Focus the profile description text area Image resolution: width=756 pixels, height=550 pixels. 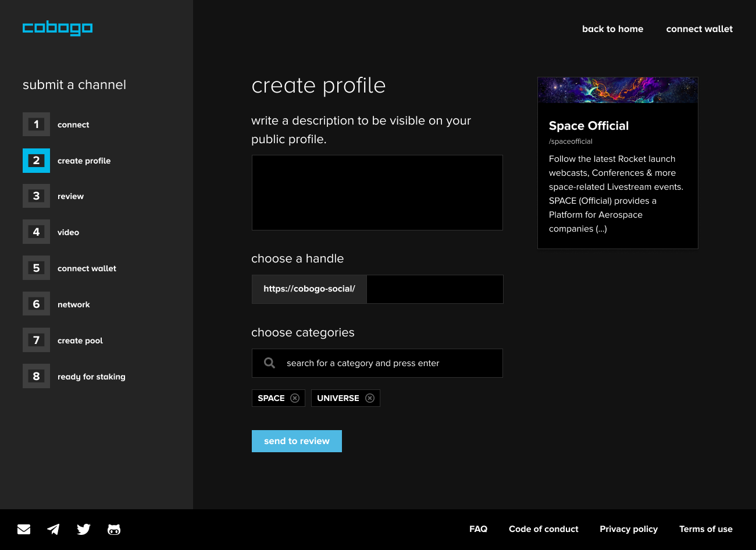click(x=377, y=193)
